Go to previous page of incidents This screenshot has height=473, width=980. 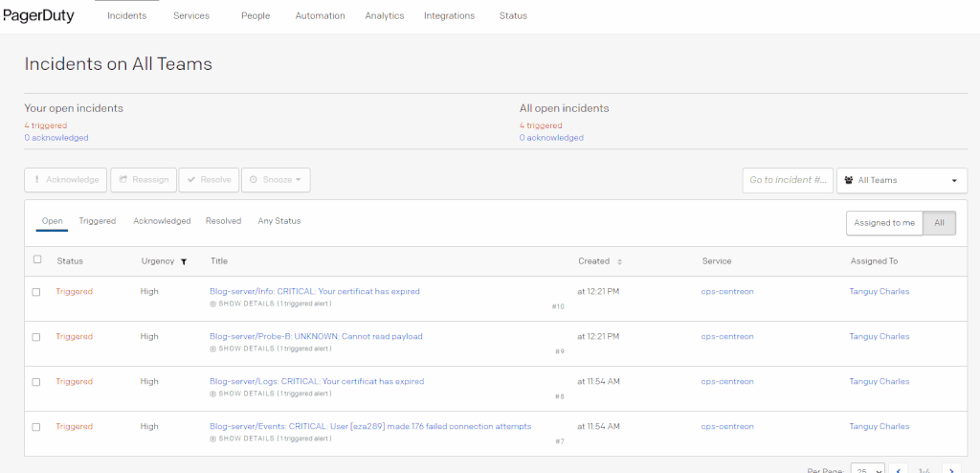point(898,469)
